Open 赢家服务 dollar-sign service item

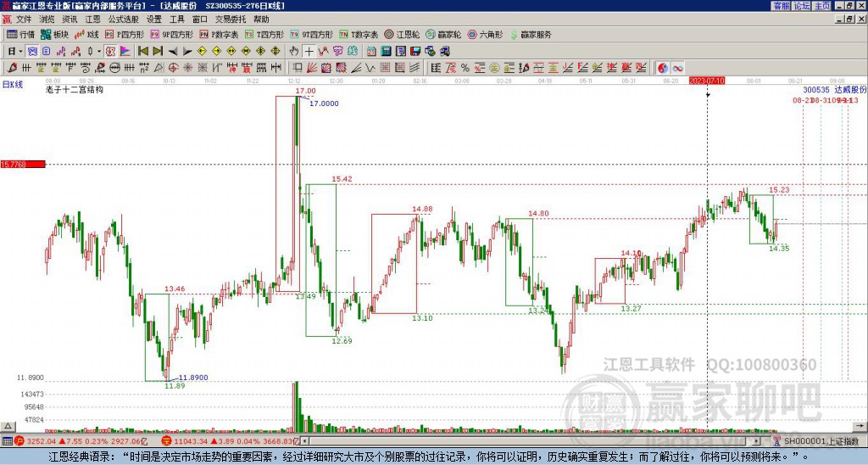point(531,34)
